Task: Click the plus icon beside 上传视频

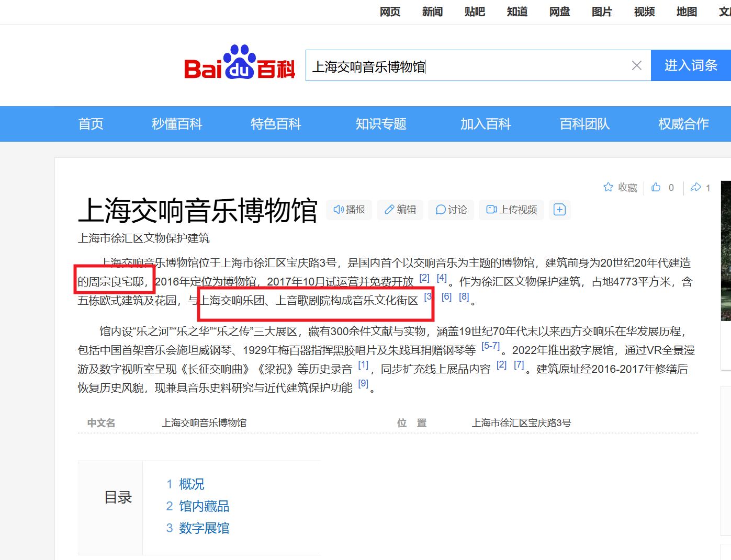Action: click(559, 210)
